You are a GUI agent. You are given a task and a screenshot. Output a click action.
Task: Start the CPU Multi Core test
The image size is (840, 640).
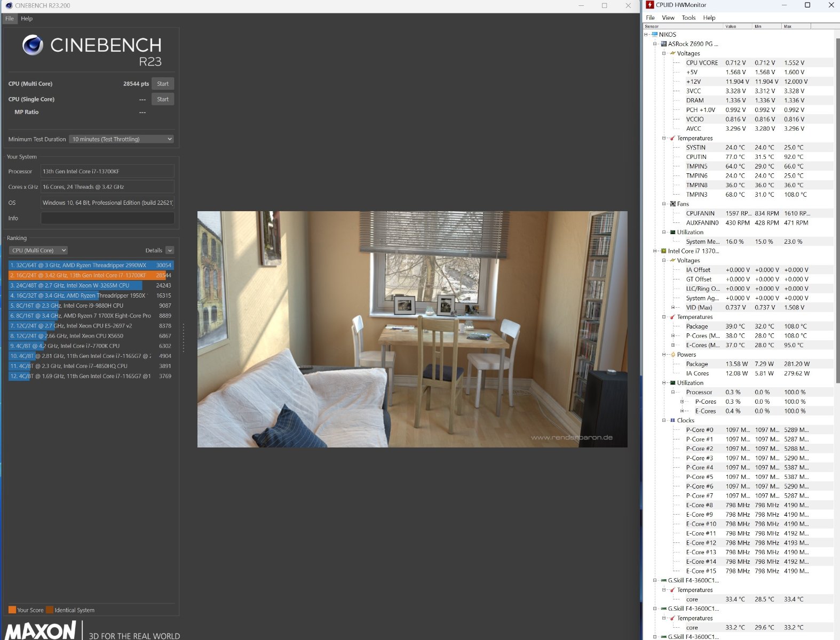pos(163,84)
